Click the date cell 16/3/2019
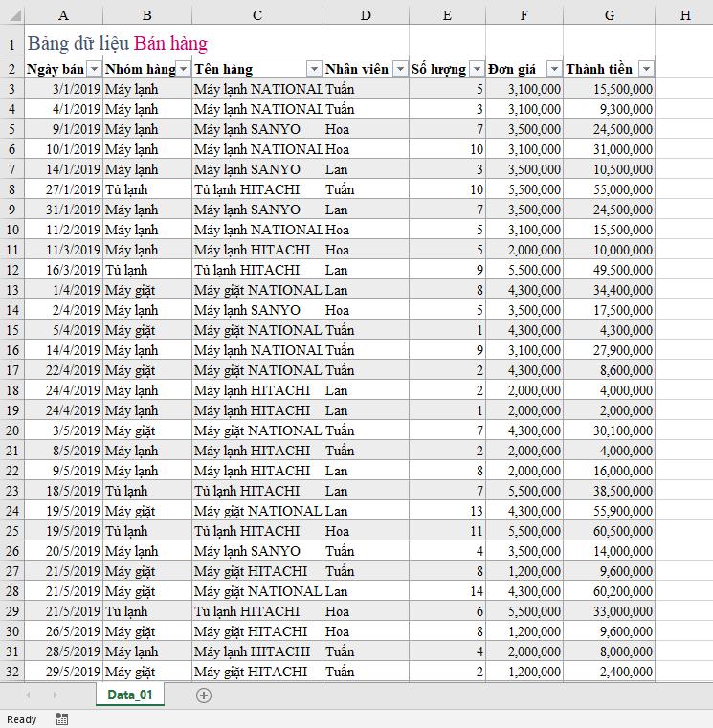The width and height of the screenshot is (713, 728). click(63, 270)
